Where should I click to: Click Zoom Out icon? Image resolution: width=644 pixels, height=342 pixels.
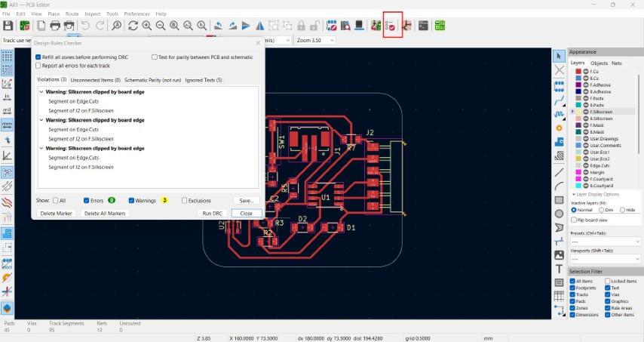(x=161, y=26)
